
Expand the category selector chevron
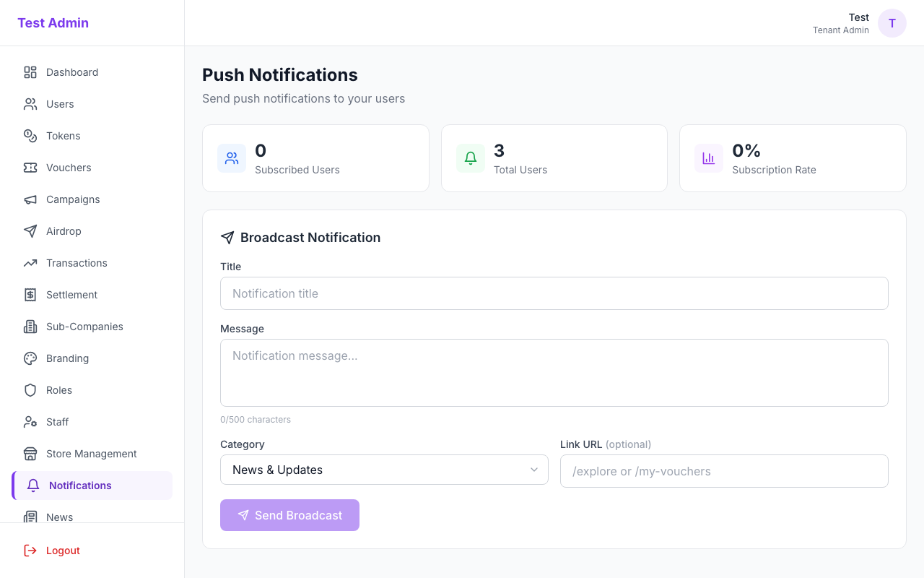tap(534, 470)
